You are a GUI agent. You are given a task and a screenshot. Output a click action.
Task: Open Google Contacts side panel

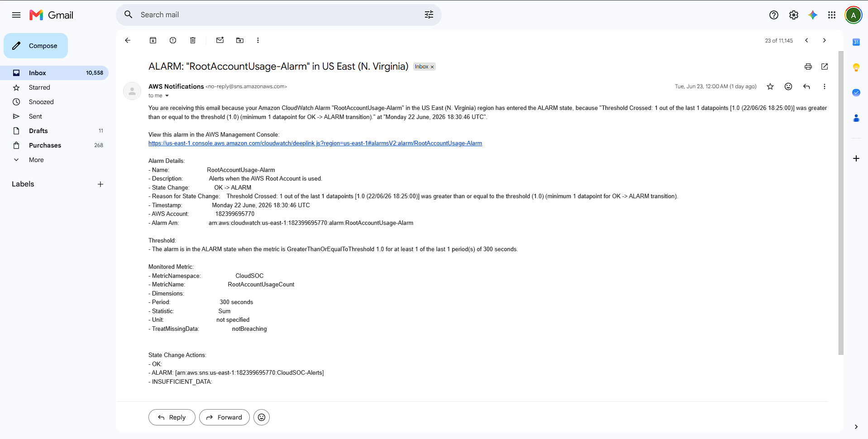click(x=856, y=118)
